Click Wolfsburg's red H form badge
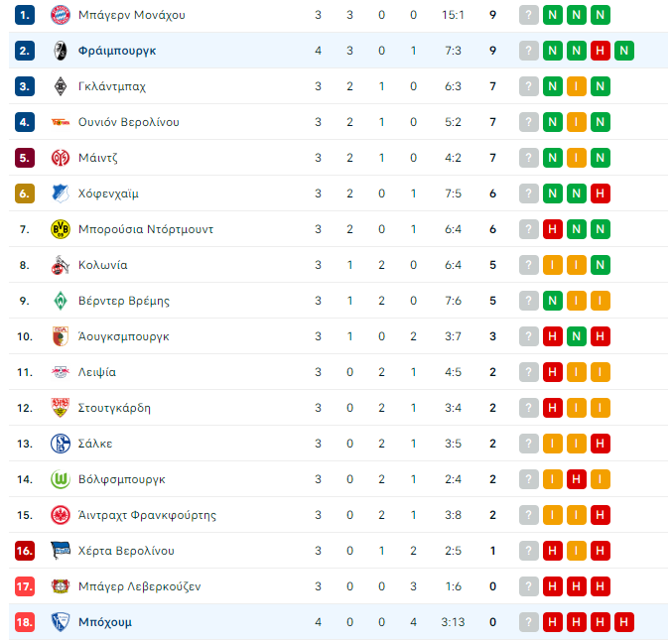 click(x=577, y=479)
